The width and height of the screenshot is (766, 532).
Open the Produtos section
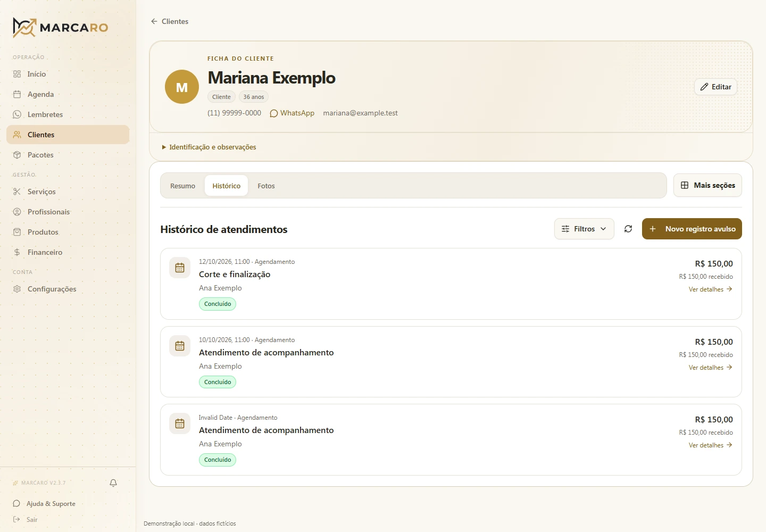pos(68,232)
